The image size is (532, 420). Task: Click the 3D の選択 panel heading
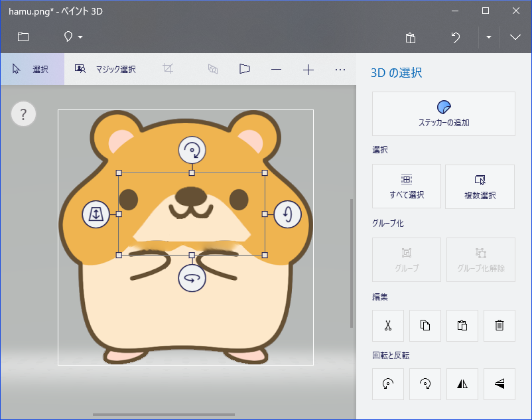tap(396, 72)
